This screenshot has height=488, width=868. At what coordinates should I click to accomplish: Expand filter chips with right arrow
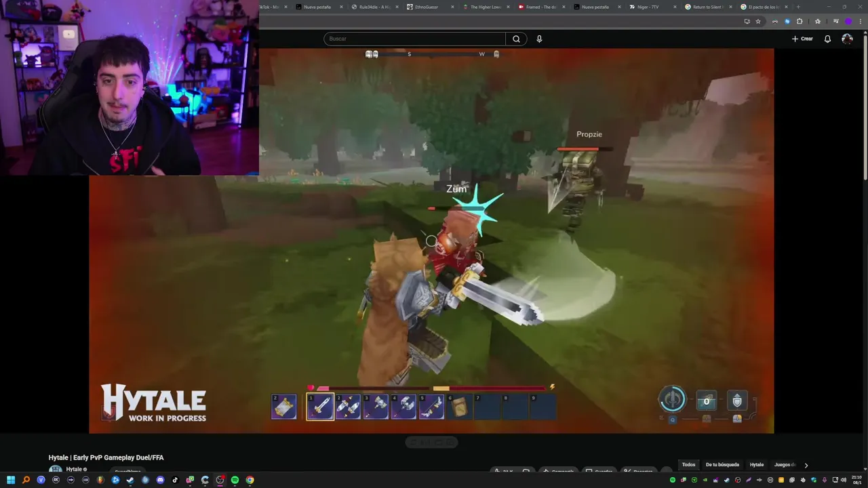tap(806, 465)
